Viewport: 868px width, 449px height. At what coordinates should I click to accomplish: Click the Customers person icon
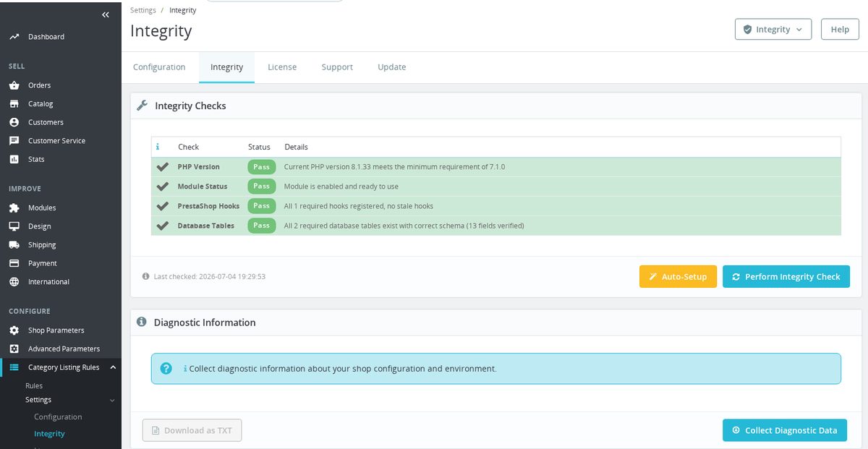(x=14, y=121)
